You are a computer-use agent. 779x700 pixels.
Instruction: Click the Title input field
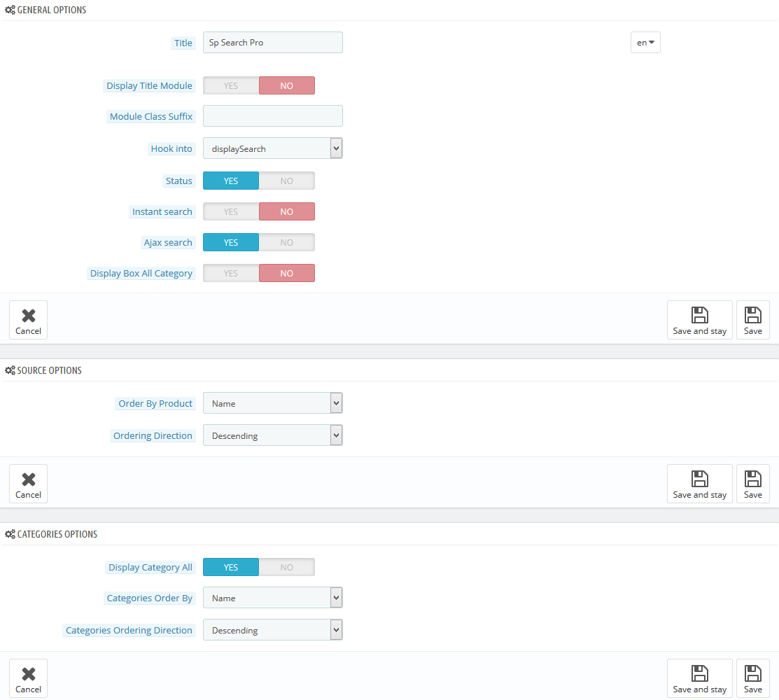tap(273, 43)
